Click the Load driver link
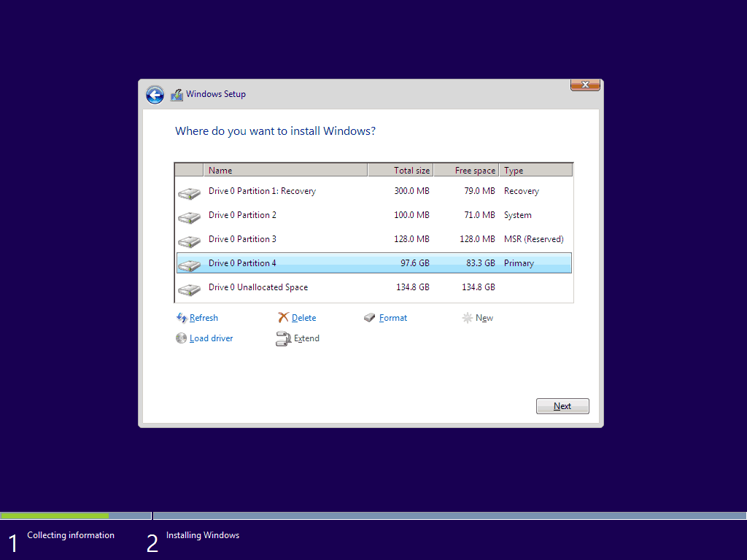The height and width of the screenshot is (560, 747). pyautogui.click(x=211, y=338)
